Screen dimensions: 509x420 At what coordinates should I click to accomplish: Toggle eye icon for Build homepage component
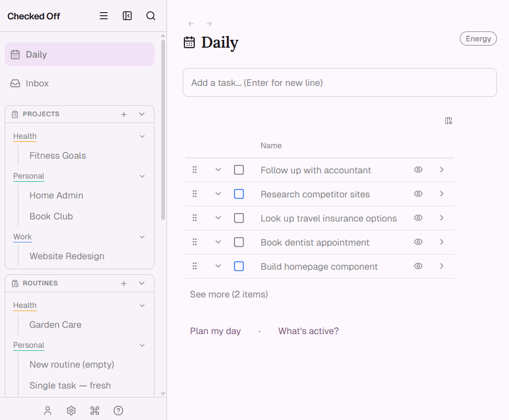418,266
